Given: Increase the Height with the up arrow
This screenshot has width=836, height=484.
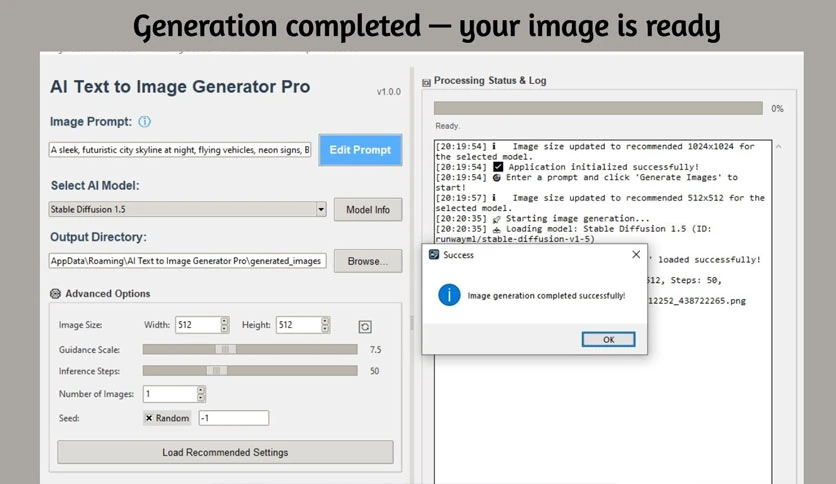Looking at the screenshot, I should click(x=325, y=321).
